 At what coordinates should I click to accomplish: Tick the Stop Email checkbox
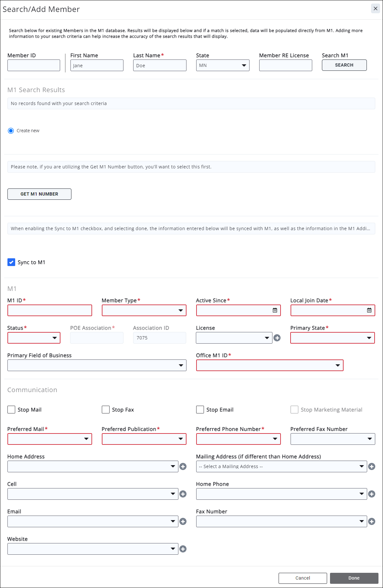pyautogui.click(x=200, y=410)
